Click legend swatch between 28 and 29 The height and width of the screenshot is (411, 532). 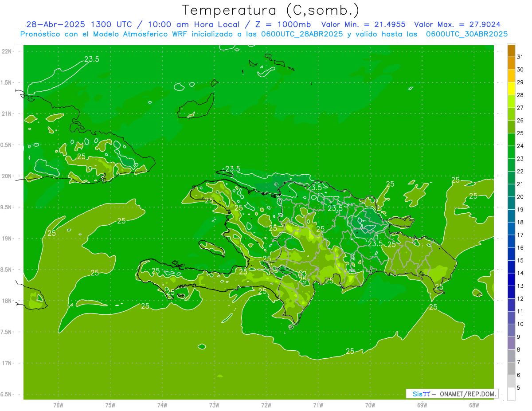511,89
